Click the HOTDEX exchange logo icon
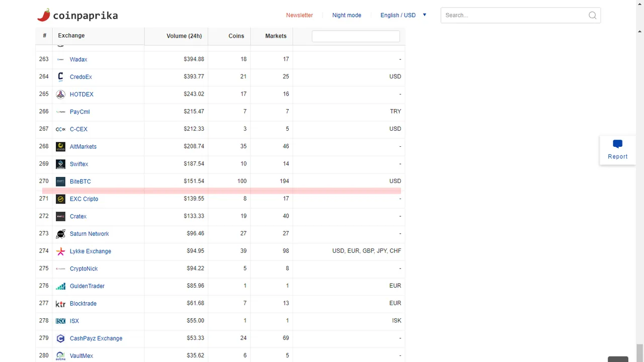This screenshot has width=644, height=362. (60, 95)
